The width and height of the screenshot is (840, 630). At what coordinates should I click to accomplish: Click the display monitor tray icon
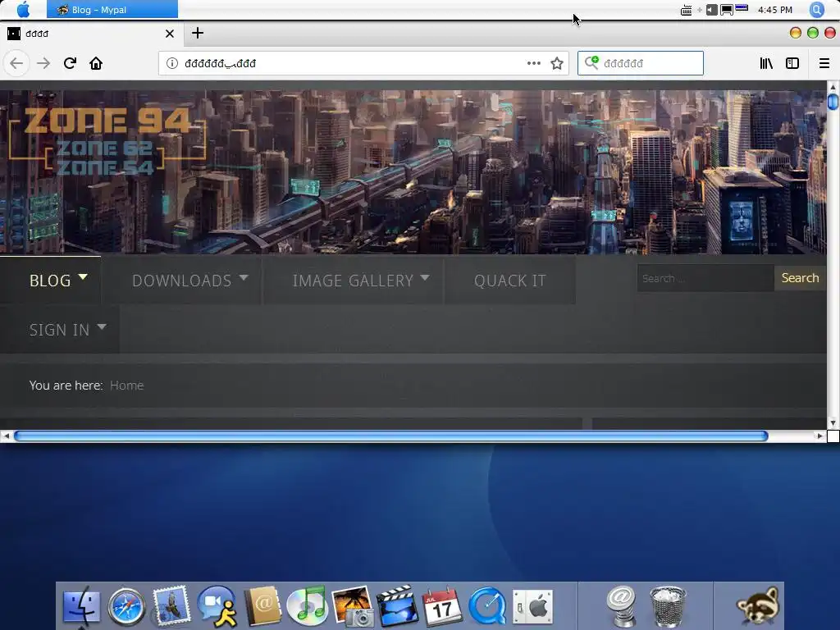coord(727,10)
